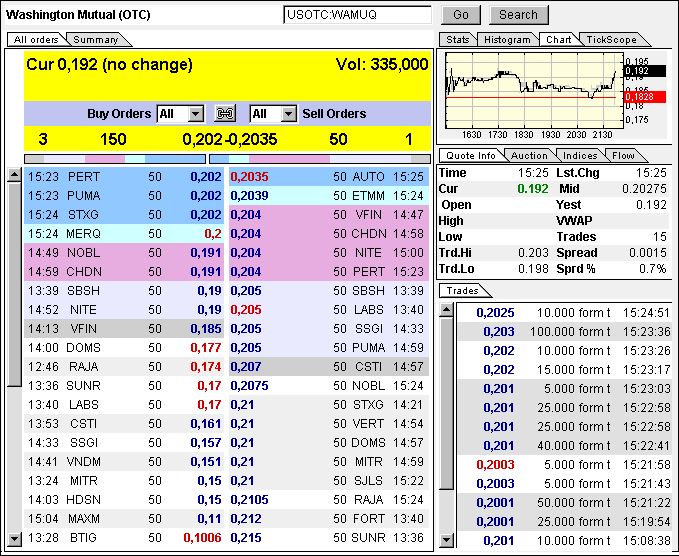The height and width of the screenshot is (556, 679).
Task: Click the buy-side depth color bar
Action: [115, 159]
